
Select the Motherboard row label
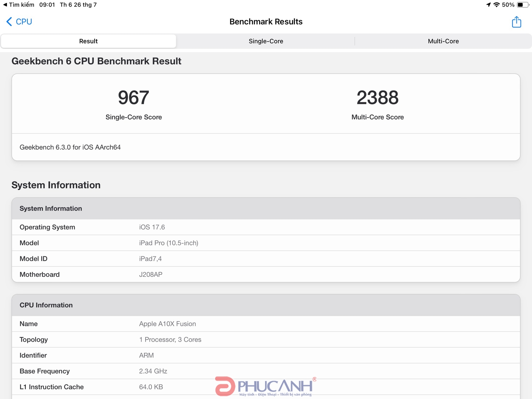point(40,275)
